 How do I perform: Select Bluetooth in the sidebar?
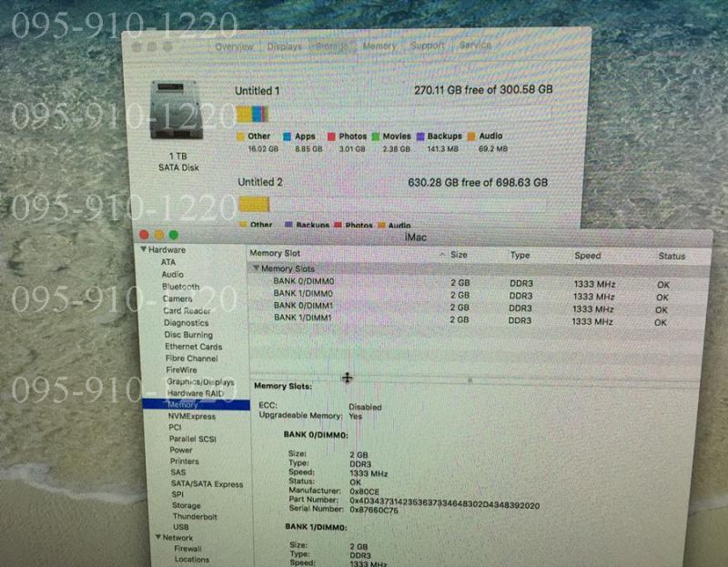pyautogui.click(x=180, y=287)
